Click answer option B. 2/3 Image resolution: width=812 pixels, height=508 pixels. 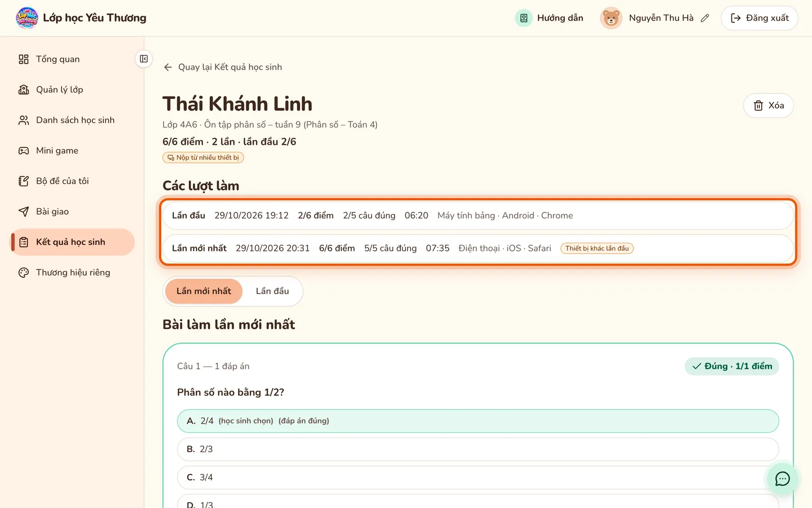coord(478,450)
